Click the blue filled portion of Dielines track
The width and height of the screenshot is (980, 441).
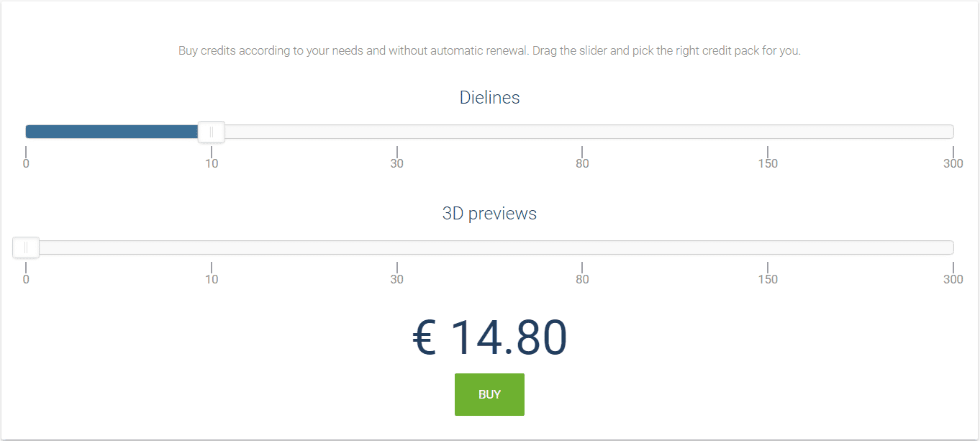pos(112,132)
